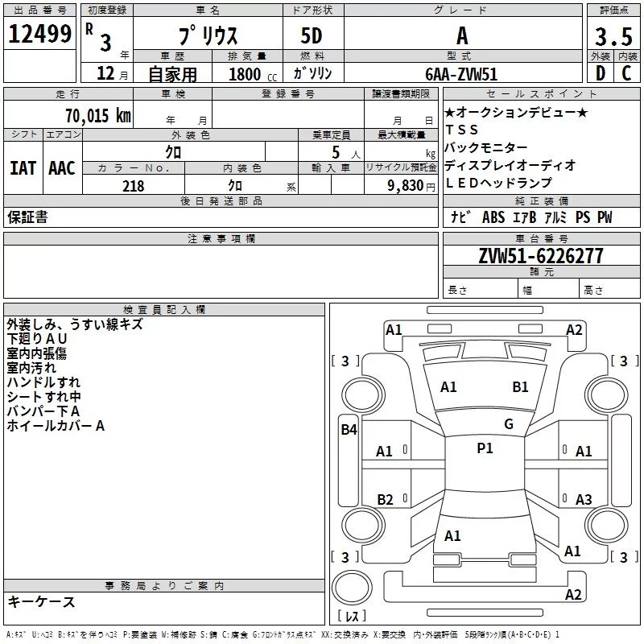644x644 pixels.
Task: Click the front left wheel icon
Action: tap(363, 395)
